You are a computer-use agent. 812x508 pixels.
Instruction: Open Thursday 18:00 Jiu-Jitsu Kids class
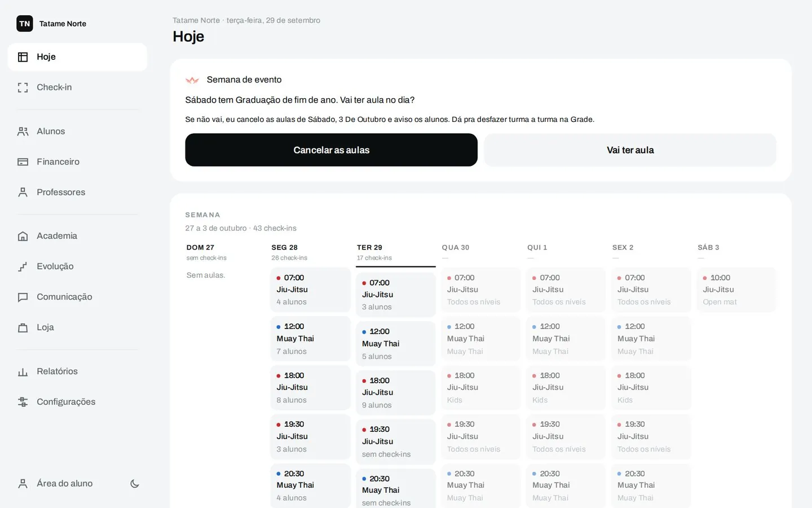566,388
